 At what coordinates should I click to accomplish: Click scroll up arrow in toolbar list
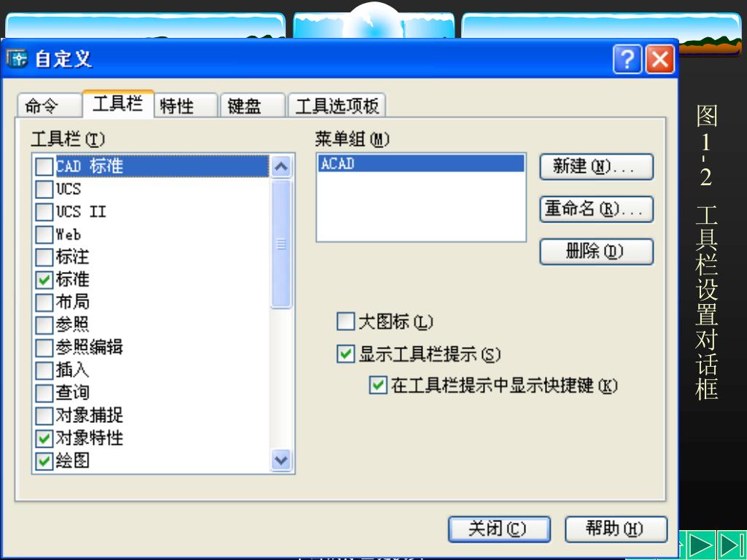[x=281, y=167]
